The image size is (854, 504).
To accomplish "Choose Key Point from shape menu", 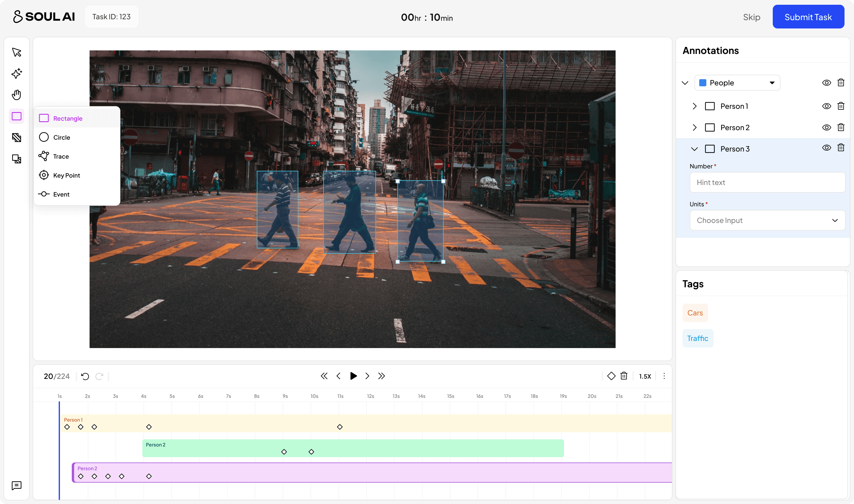I will (x=66, y=175).
